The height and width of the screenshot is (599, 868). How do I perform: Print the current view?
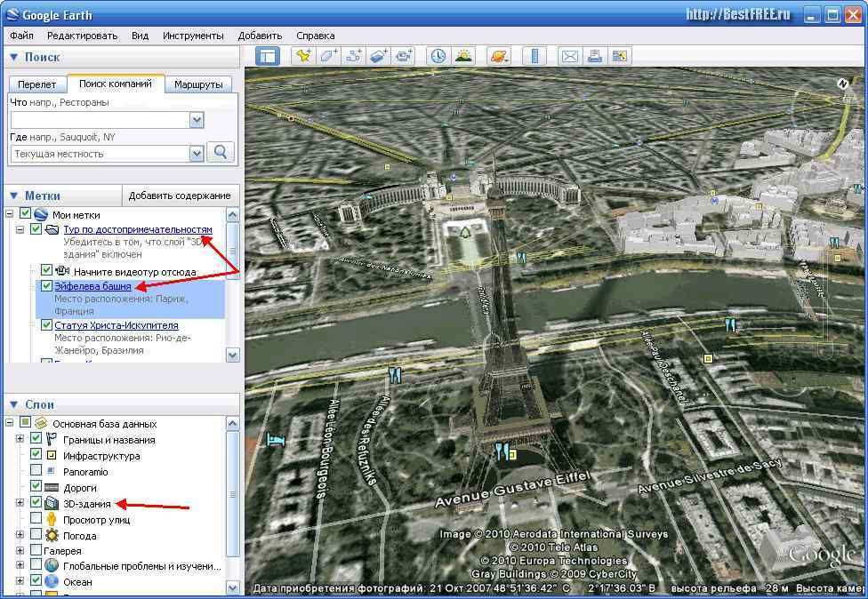tap(595, 56)
